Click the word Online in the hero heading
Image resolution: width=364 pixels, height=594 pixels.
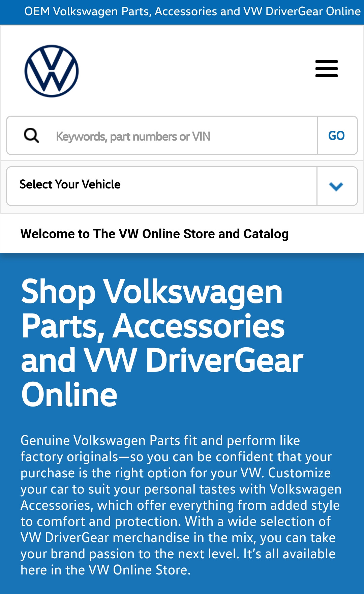click(x=69, y=394)
